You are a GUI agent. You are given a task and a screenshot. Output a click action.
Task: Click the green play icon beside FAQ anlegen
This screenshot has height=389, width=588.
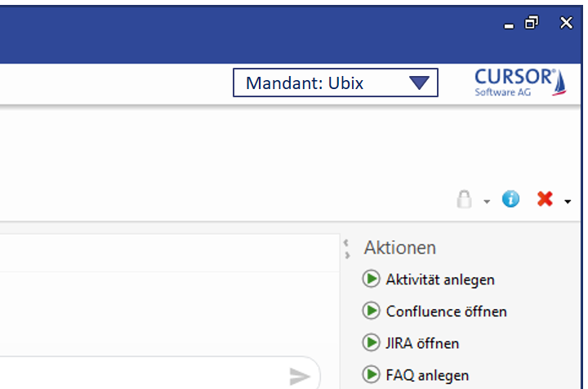[372, 375]
